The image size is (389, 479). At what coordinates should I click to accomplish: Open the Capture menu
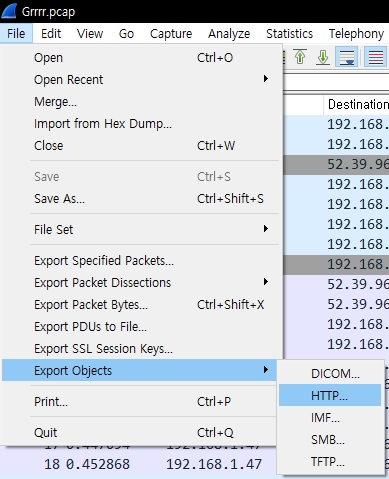pos(171,34)
